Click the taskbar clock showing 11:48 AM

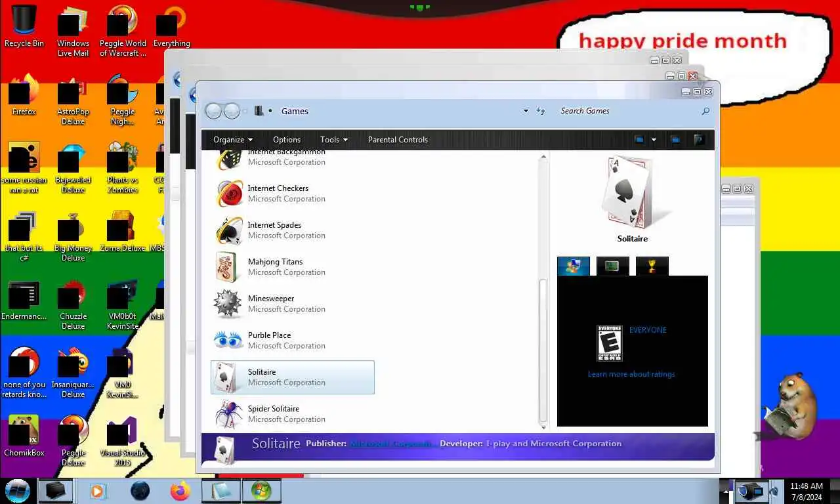[807, 492]
